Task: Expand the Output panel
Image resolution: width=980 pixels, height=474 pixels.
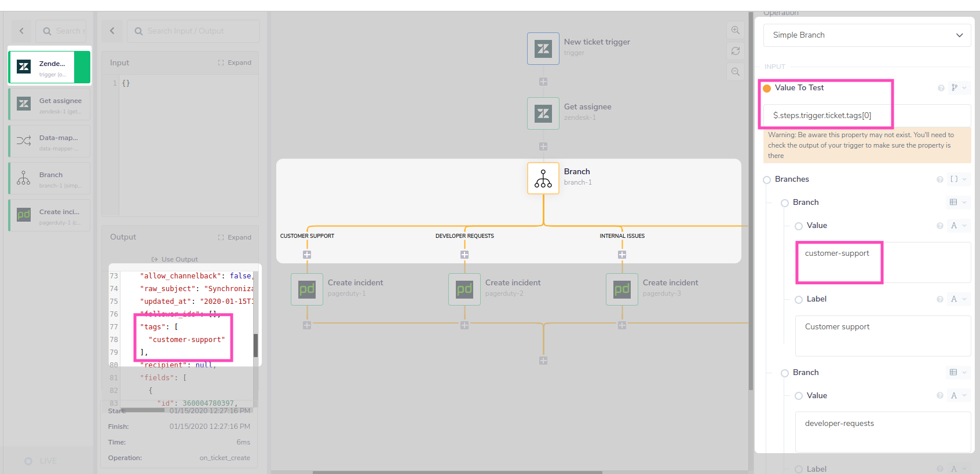Action: pos(235,237)
